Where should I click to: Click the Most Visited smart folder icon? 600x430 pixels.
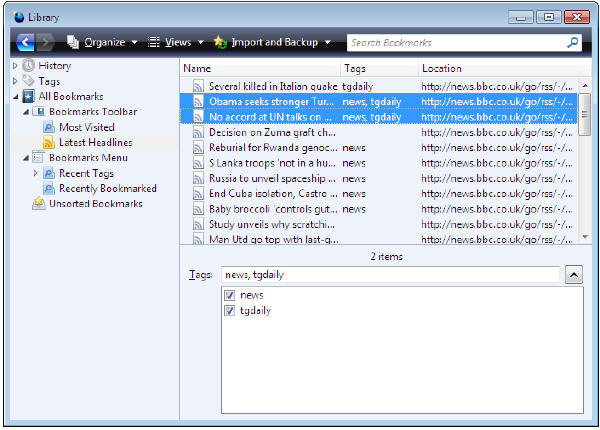[x=49, y=127]
